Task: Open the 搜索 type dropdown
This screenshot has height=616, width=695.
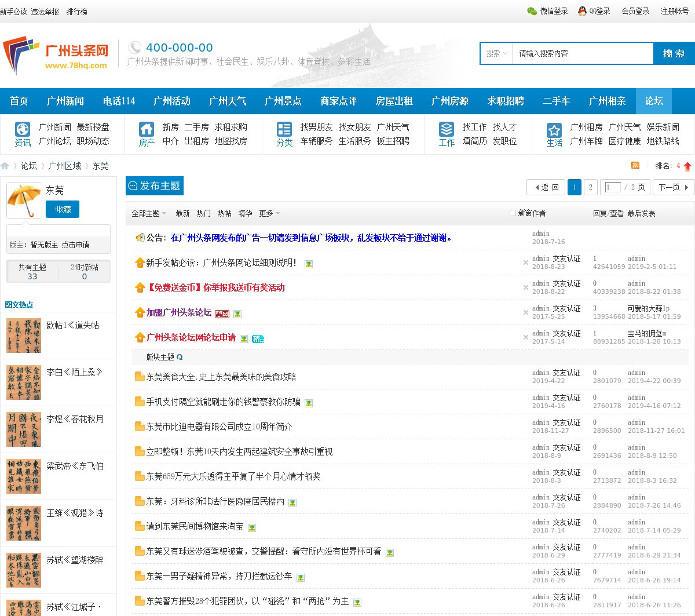Action: (x=496, y=53)
